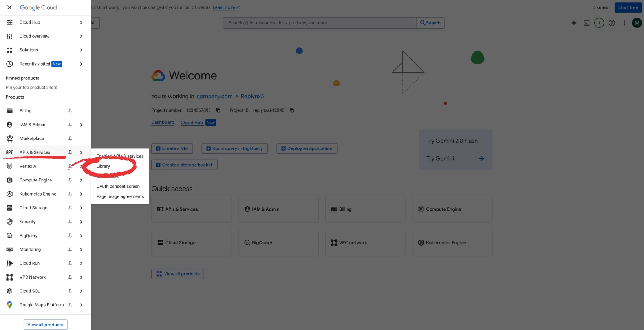Click the APIs & Services API icon in sidebar
Screen dimensions: 644x330
tap(9, 152)
